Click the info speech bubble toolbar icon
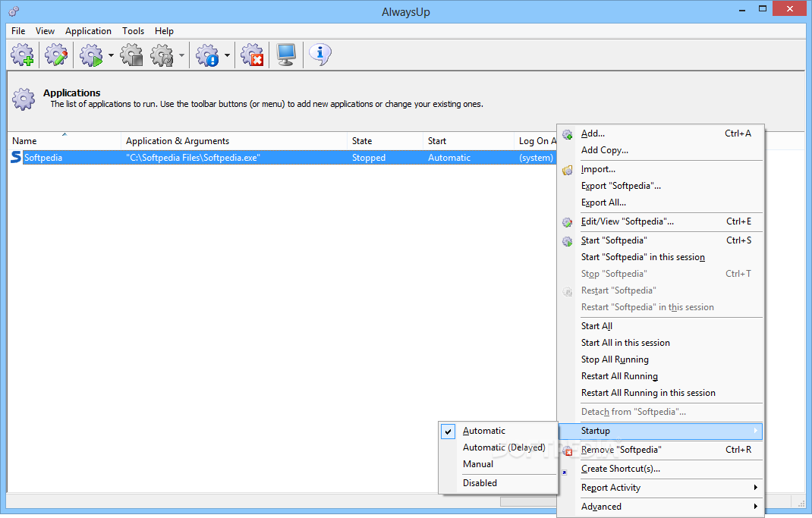This screenshot has height=518, width=812. [320, 54]
